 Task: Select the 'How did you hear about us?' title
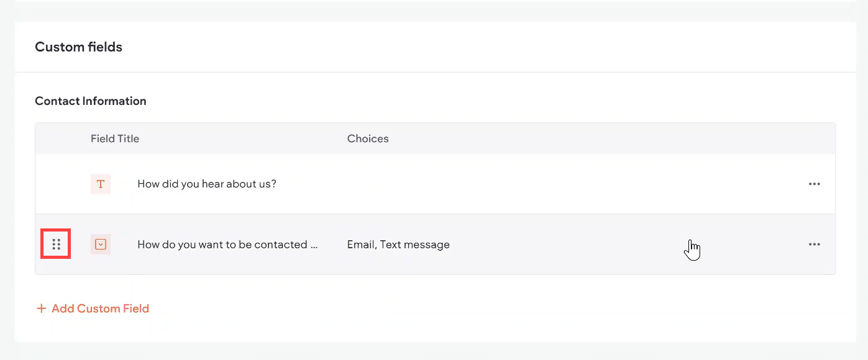click(x=206, y=184)
